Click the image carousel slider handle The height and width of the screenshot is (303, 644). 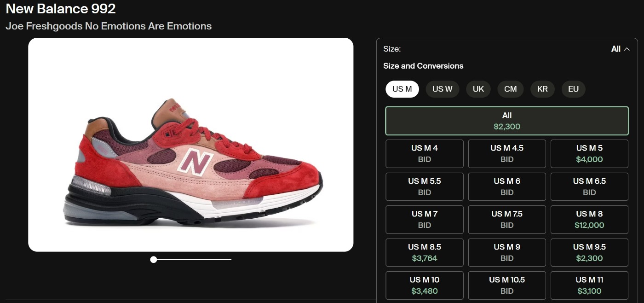click(154, 260)
